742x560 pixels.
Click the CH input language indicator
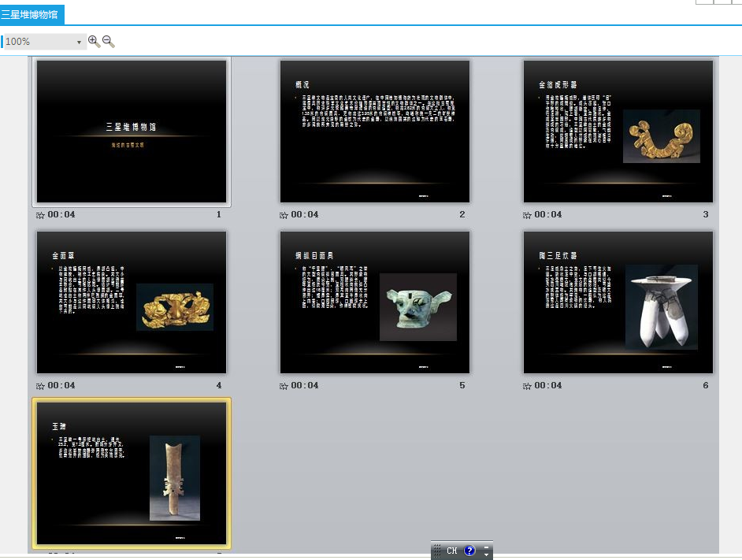point(451,551)
